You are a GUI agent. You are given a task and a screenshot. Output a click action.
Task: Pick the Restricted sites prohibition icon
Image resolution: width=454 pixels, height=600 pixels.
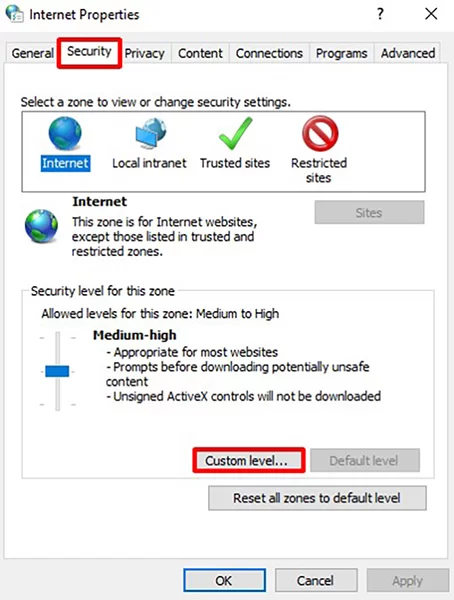320,133
